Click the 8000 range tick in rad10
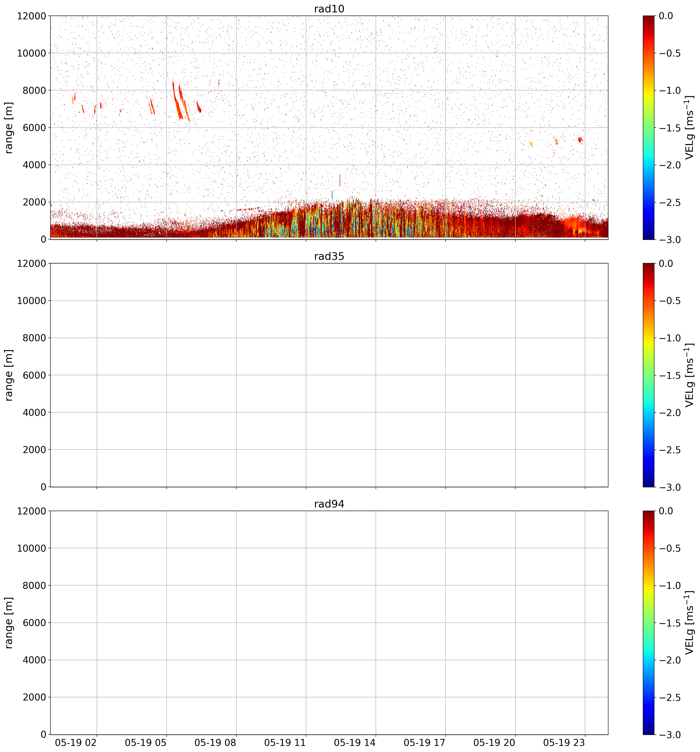This screenshot has height=752, width=700. click(34, 90)
